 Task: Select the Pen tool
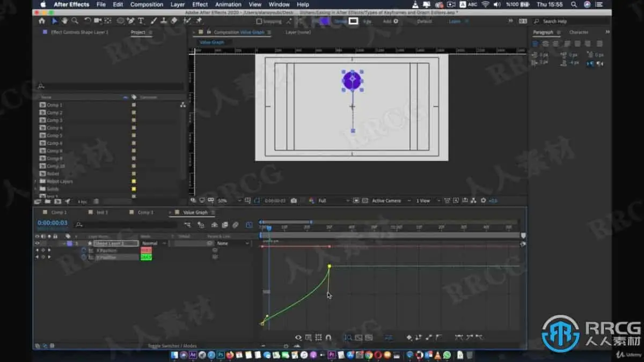[x=130, y=21]
